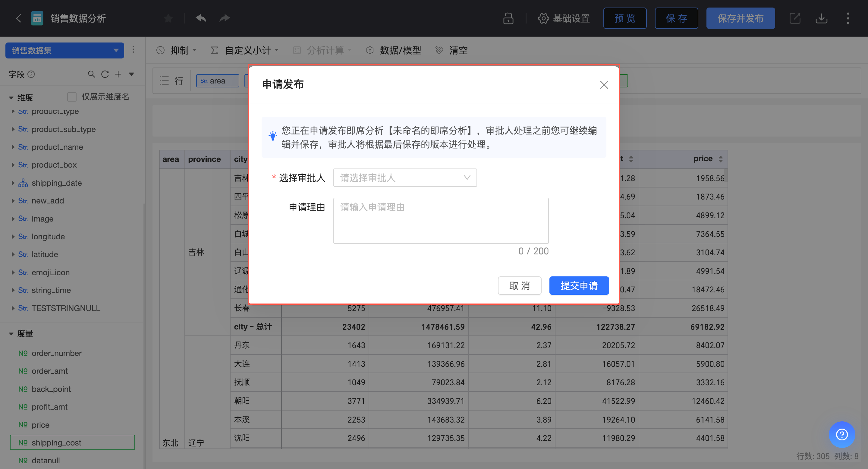
Task: Click the favorite star icon
Action: coord(168,18)
